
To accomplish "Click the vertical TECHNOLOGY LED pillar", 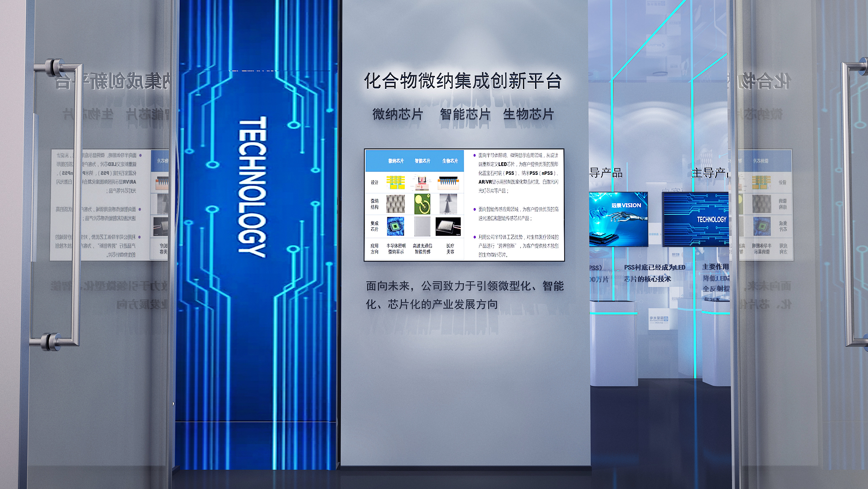I will click(x=252, y=188).
